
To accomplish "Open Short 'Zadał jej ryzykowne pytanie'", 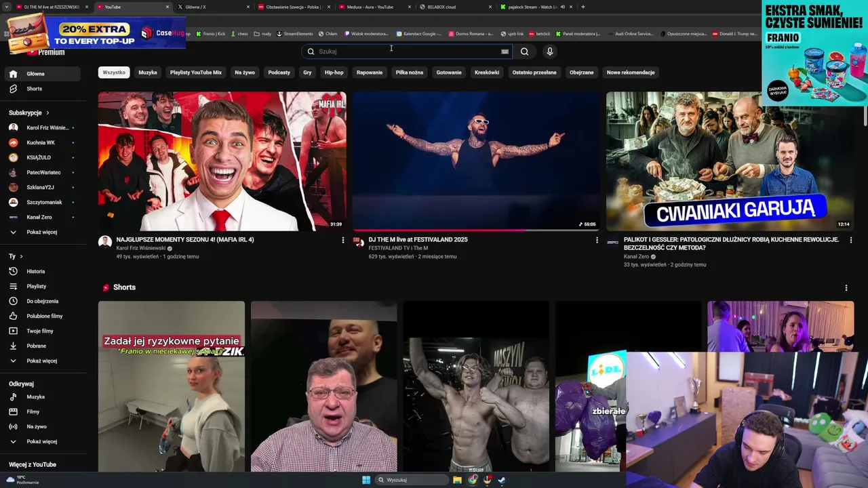I will [x=172, y=386].
